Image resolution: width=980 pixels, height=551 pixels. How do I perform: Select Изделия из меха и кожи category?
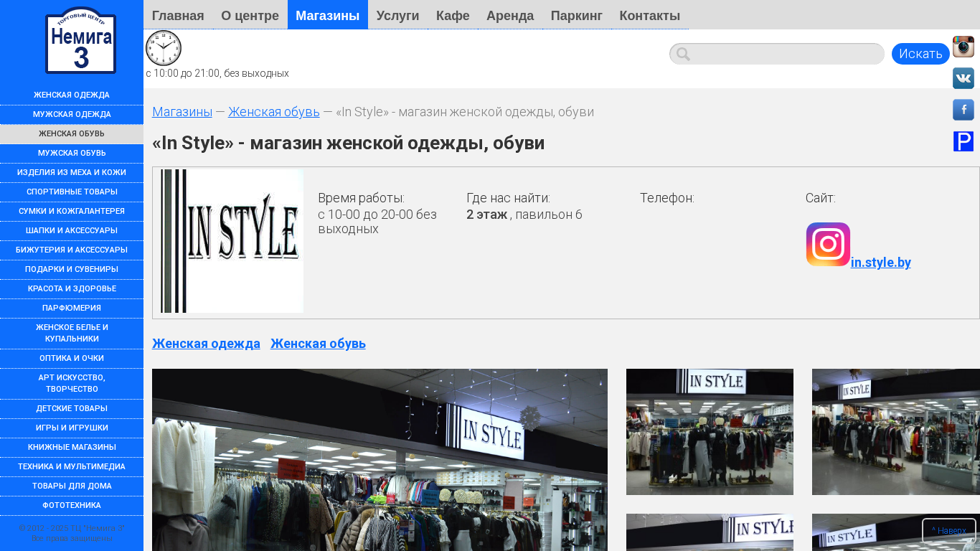72,173
